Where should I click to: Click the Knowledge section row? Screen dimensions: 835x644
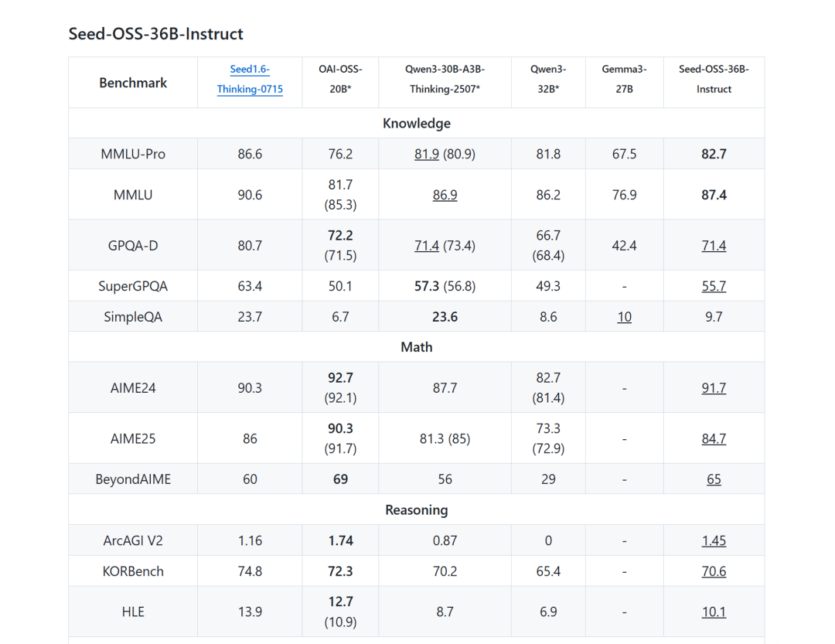[x=417, y=123]
